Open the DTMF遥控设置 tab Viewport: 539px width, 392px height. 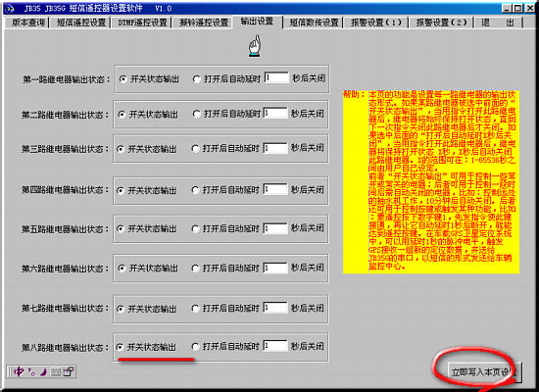(142, 23)
